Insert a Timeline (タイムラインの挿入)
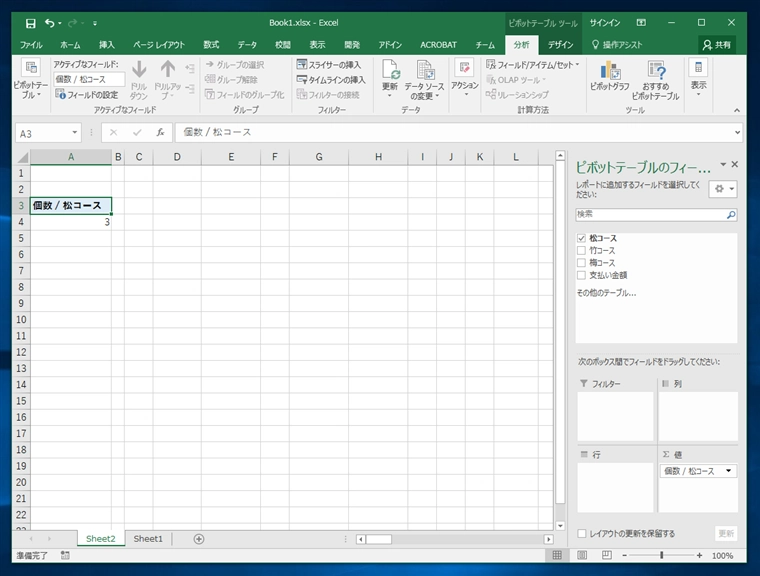 tap(331, 80)
